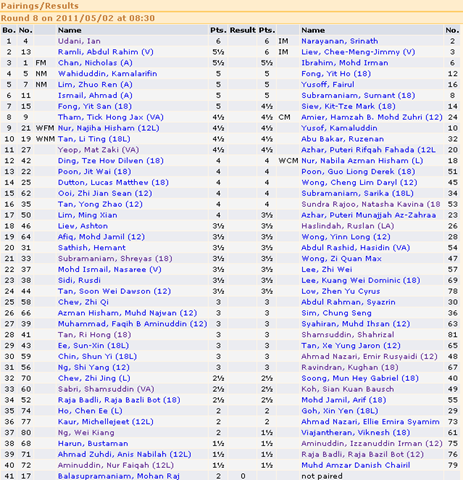Open Sim, Chung Seng link

tap(336, 313)
